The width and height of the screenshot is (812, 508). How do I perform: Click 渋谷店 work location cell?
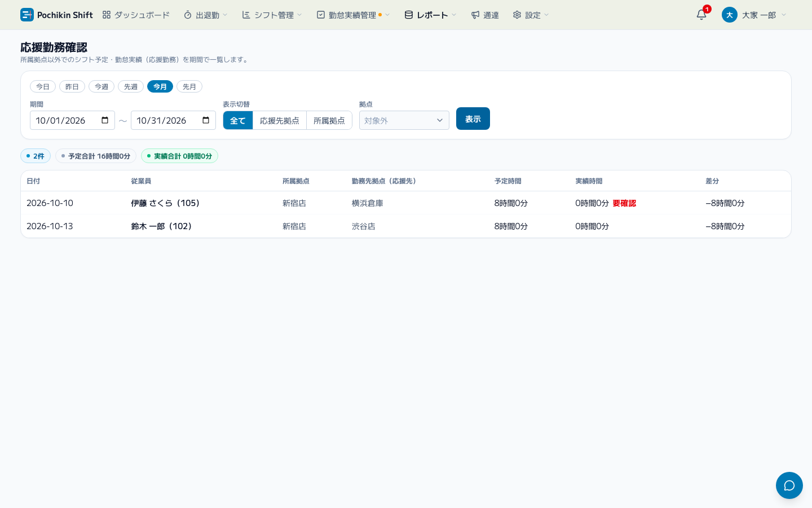click(364, 226)
